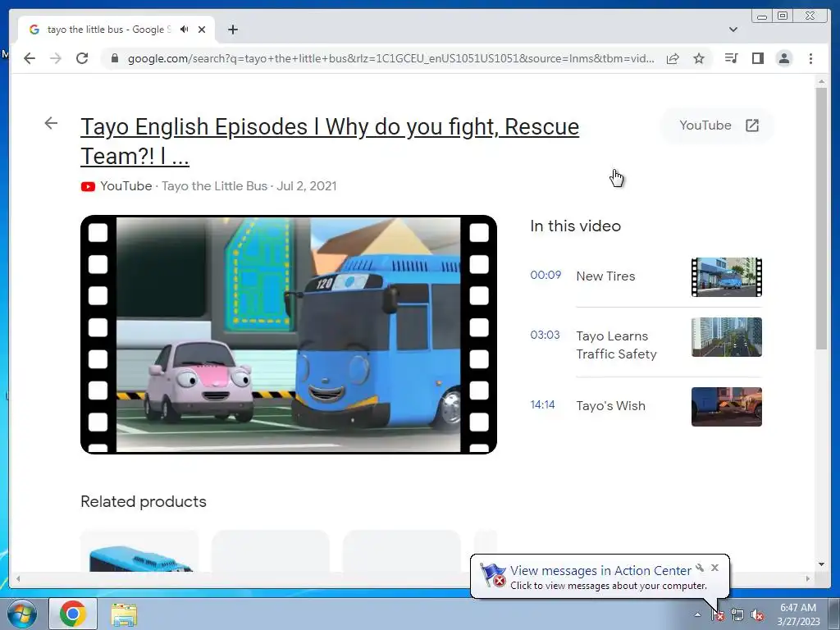This screenshot has width=840, height=630.
Task: Open the Chrome side panel icon
Action: pos(757,58)
